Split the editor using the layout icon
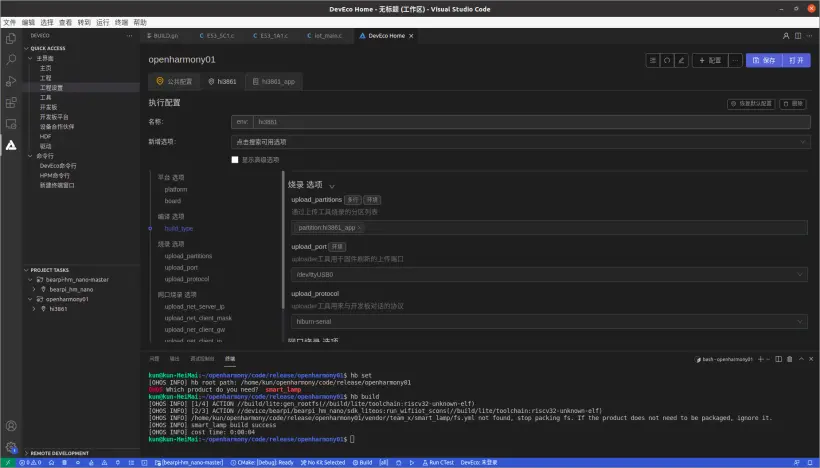Viewport: 820px width, 468px height. click(798, 36)
